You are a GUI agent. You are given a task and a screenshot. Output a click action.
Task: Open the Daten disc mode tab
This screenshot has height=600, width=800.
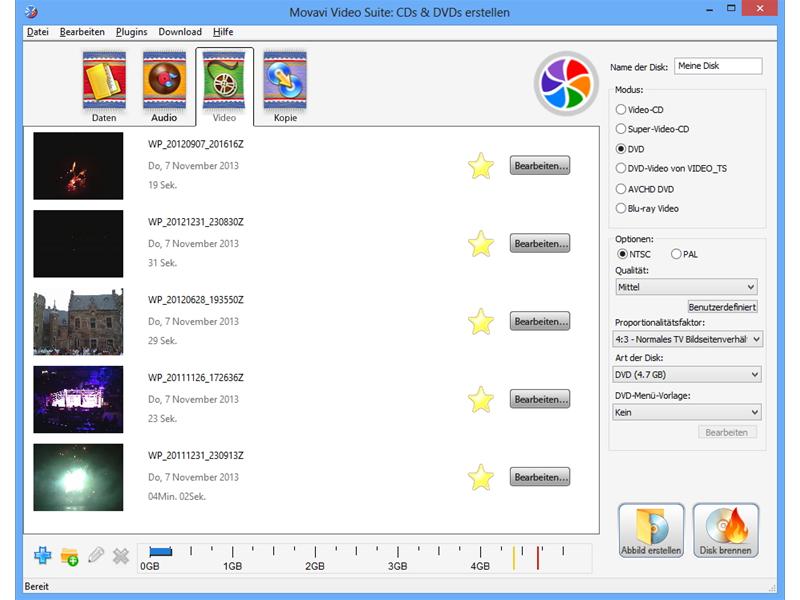click(x=104, y=87)
